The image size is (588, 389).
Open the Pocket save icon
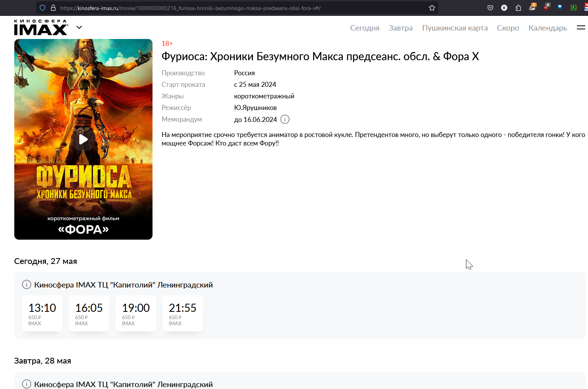(490, 8)
